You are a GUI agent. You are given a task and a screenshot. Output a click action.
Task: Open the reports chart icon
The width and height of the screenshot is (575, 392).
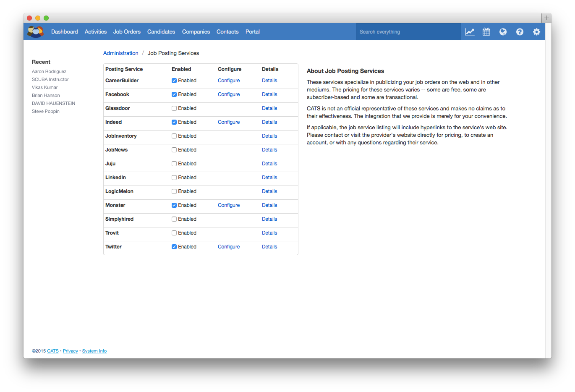coord(470,31)
